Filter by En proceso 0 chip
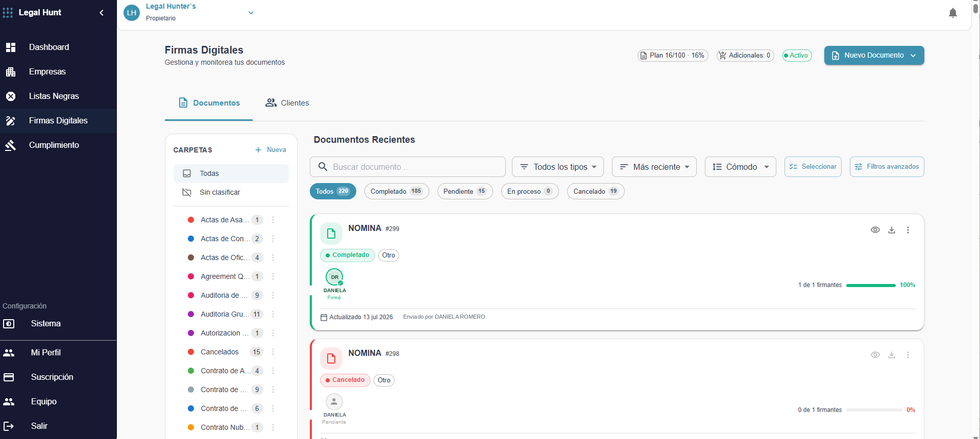The height and width of the screenshot is (439, 980). [x=530, y=191]
